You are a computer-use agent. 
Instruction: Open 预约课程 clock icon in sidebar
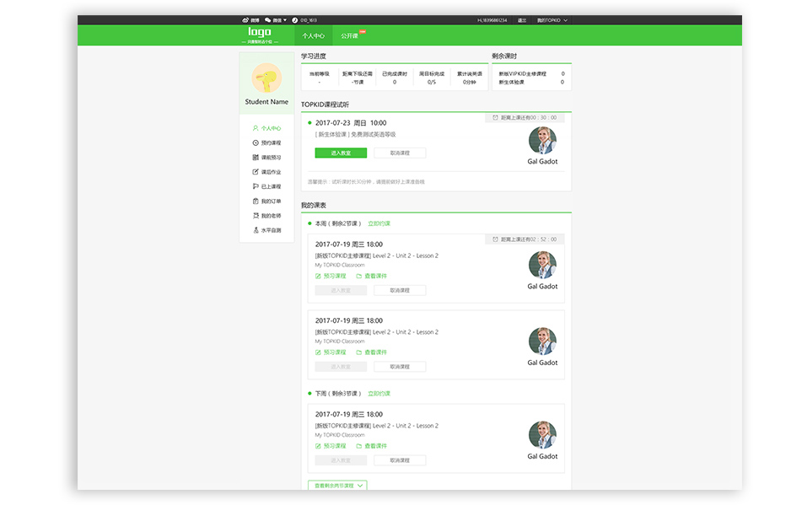click(x=256, y=142)
